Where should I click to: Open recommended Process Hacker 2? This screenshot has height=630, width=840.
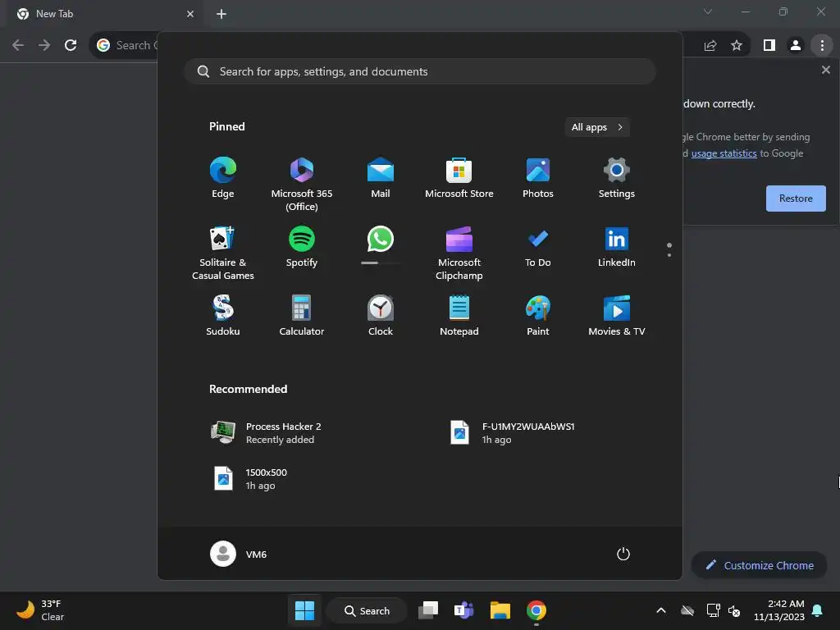[322, 433]
